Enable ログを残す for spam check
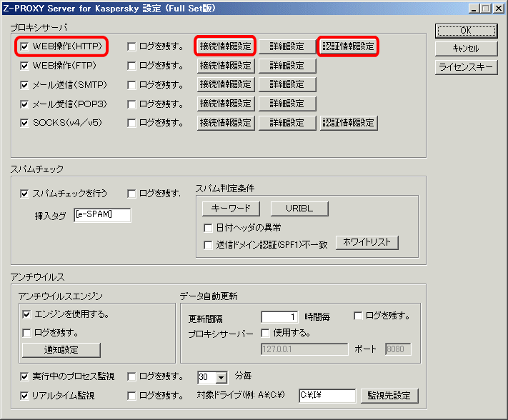508x420 pixels. pyautogui.click(x=131, y=194)
